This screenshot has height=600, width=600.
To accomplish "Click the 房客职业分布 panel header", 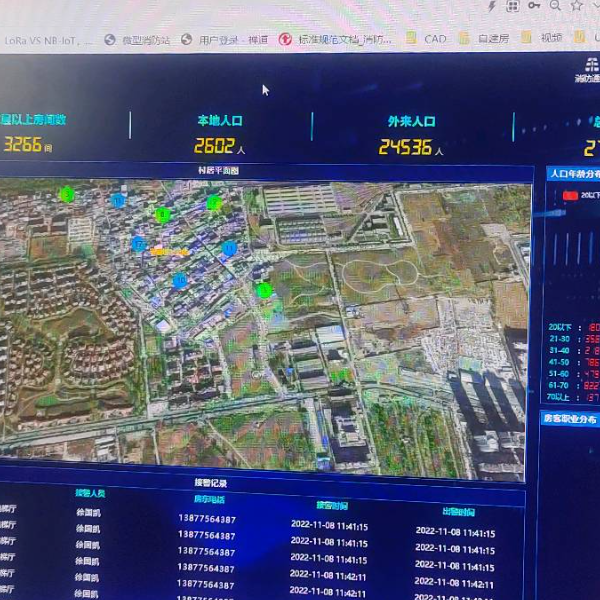I will 570,419.
